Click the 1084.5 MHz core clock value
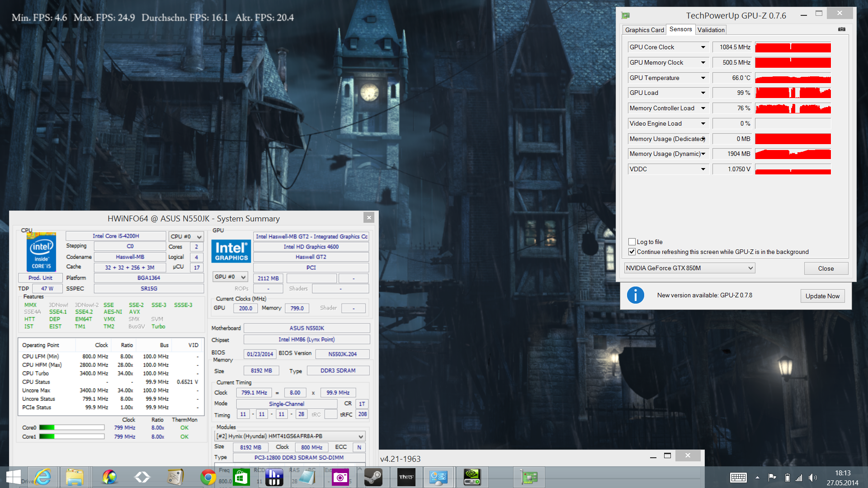 [732, 47]
